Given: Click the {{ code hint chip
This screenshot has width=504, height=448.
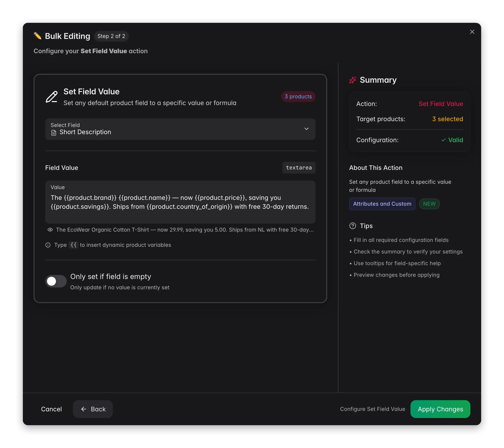Looking at the screenshot, I should click(x=73, y=245).
